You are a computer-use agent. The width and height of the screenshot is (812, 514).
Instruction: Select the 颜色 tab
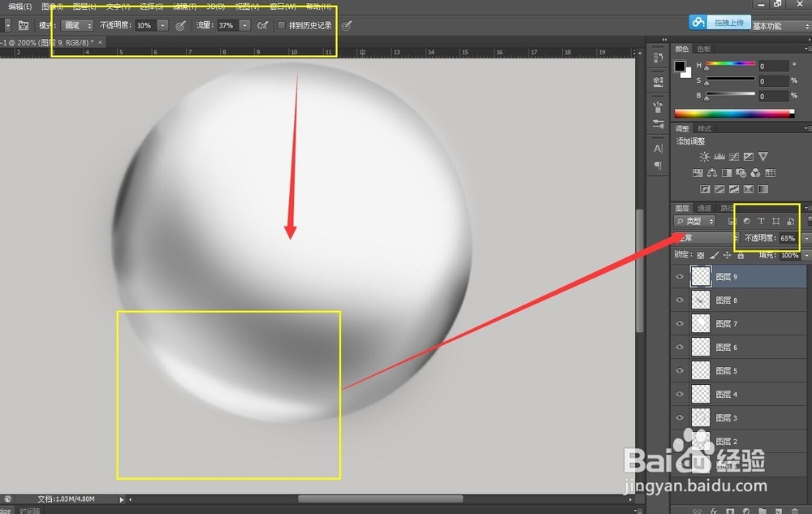coord(682,49)
